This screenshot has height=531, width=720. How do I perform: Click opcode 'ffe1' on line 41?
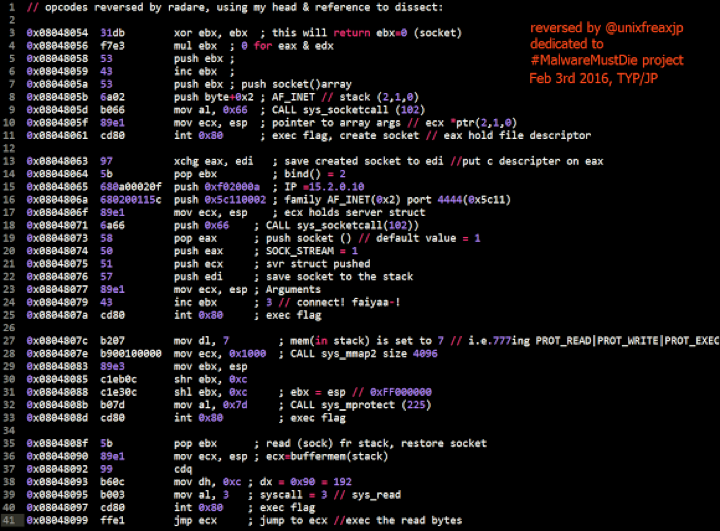(112, 520)
